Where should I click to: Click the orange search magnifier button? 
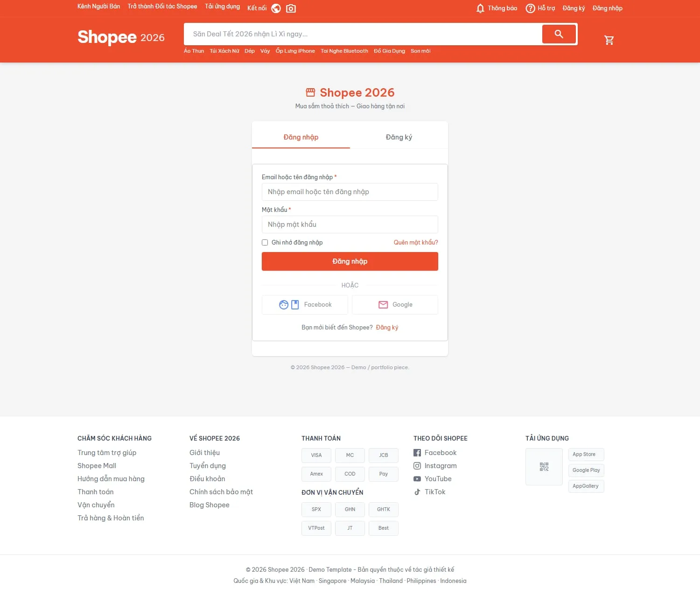tap(559, 34)
